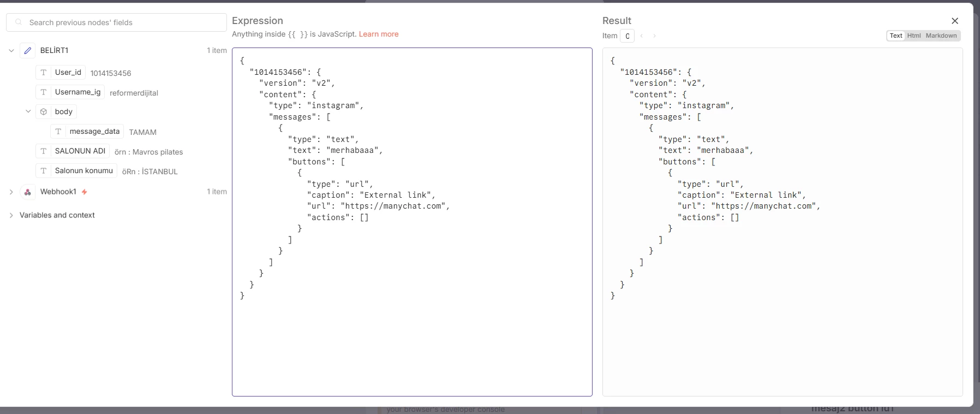Click the message_data text type icon
Image resolution: width=980 pixels, height=414 pixels.
58,132
